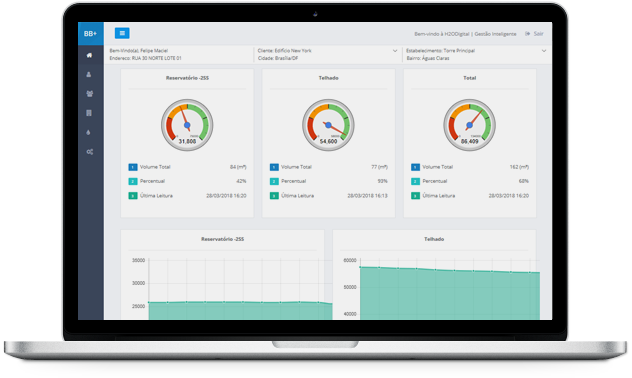Viewport: 632px width, 378px height.
Task: Expand the Estabelecimento Torre Principal dropdown
Action: click(544, 51)
